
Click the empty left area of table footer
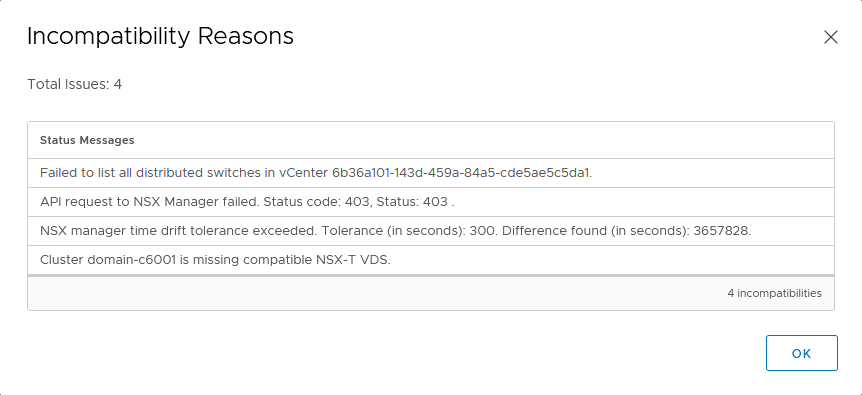click(x=330, y=293)
